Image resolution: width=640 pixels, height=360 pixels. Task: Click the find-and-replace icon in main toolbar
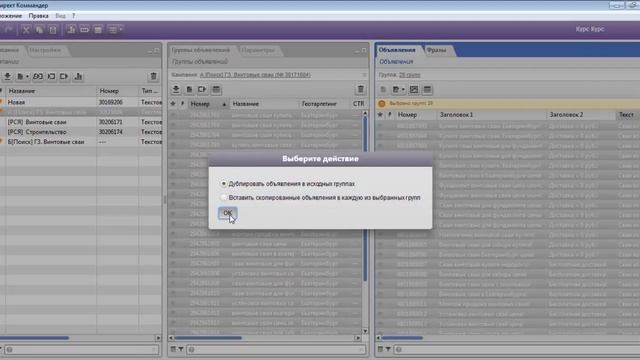(x=84, y=29)
